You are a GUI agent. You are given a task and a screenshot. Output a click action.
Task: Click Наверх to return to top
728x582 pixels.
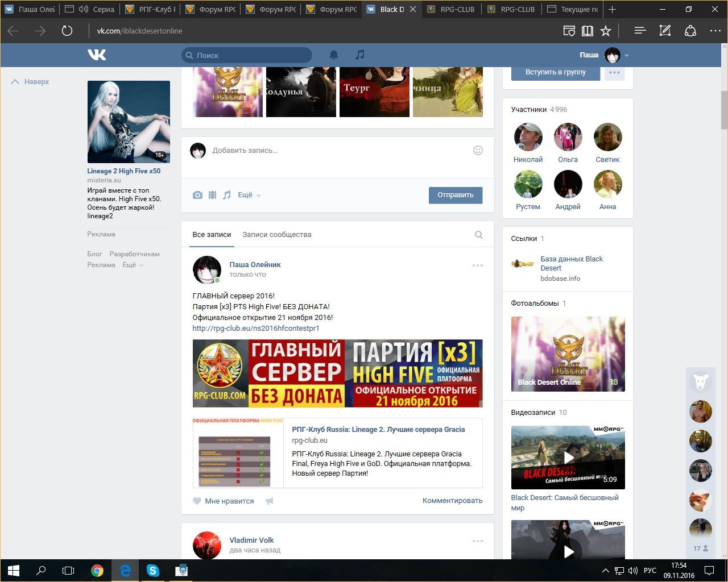pos(30,82)
